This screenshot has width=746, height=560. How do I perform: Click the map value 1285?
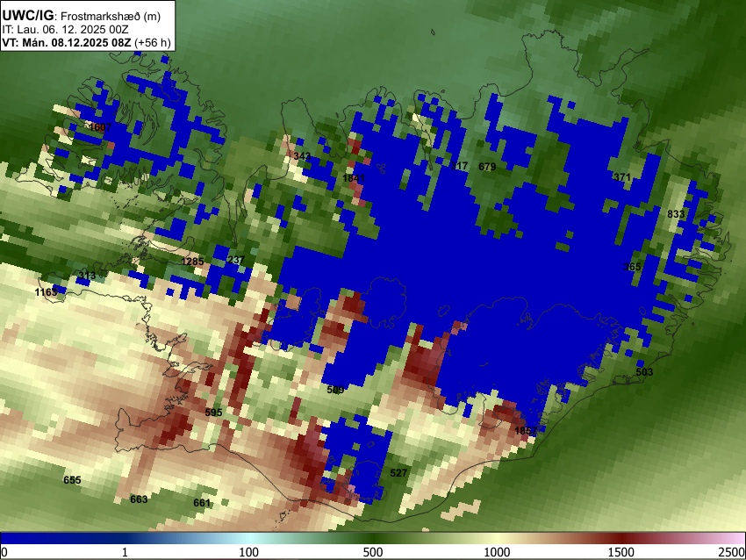click(193, 262)
